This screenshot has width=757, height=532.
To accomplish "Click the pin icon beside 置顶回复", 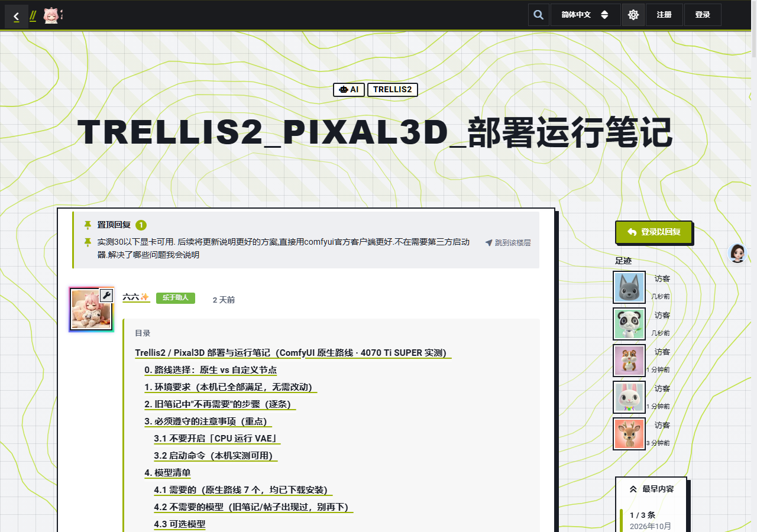I will [x=88, y=225].
